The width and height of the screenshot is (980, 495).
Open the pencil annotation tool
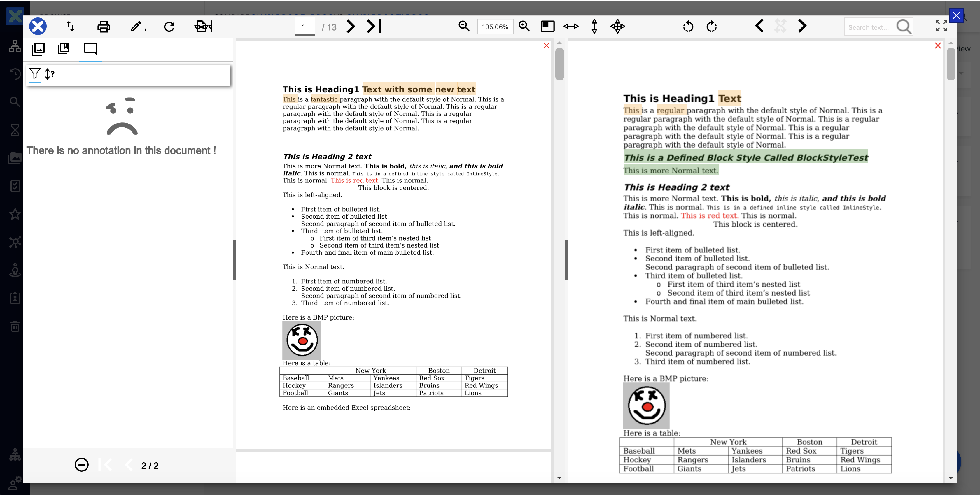(138, 27)
